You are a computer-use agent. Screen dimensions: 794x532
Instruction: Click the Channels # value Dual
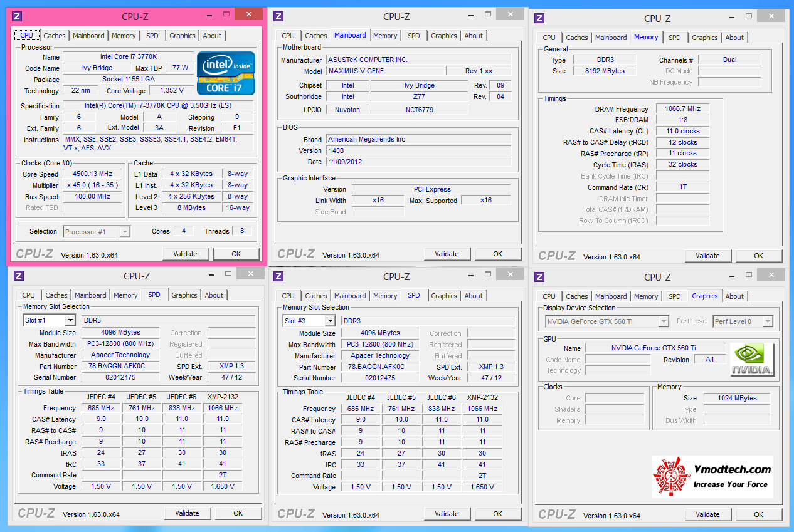[x=729, y=60]
